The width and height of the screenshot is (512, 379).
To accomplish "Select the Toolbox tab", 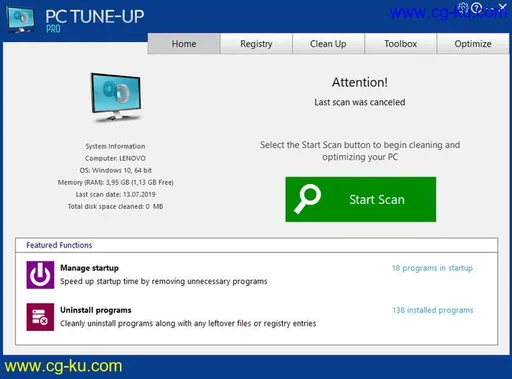I will 401,44.
